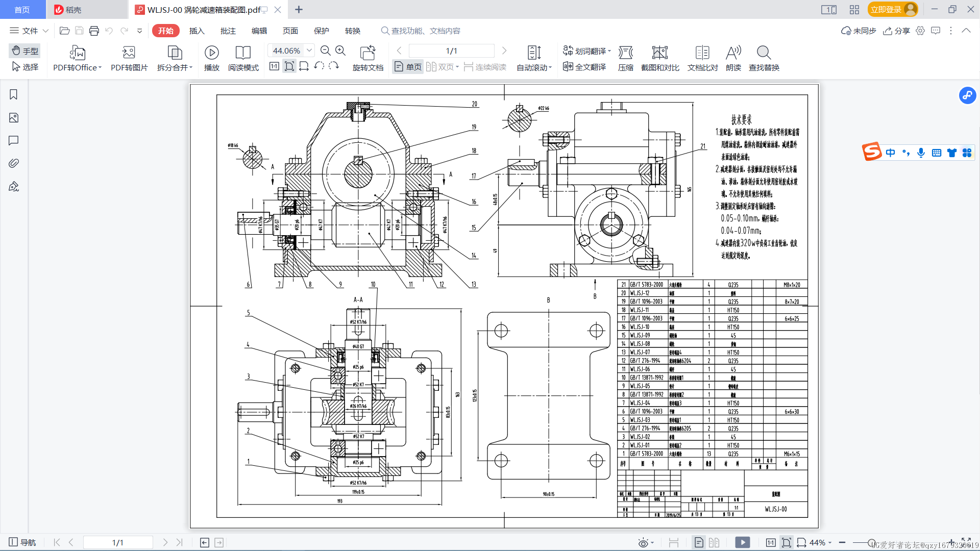
Task: Switch to fit-width view icon
Action: pos(304,66)
